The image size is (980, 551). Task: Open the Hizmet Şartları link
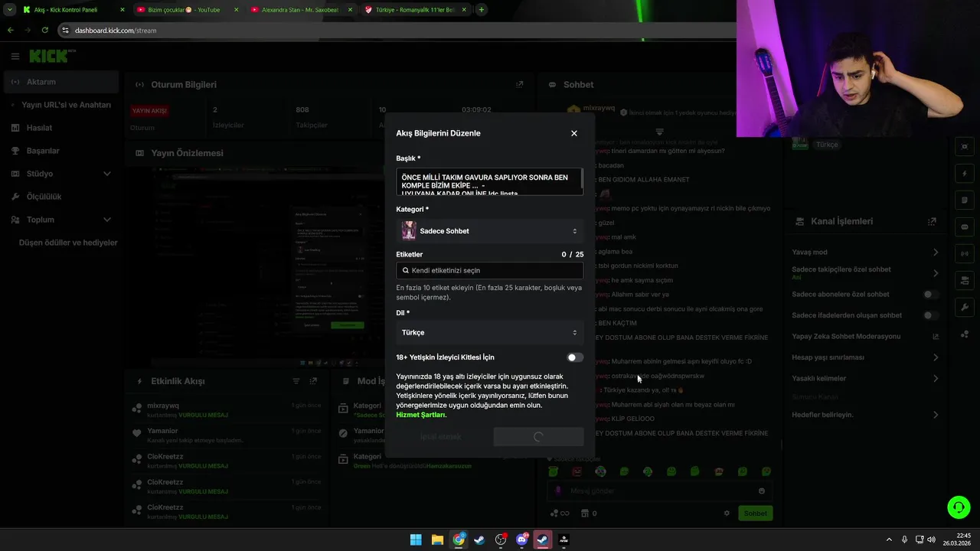[x=420, y=415]
